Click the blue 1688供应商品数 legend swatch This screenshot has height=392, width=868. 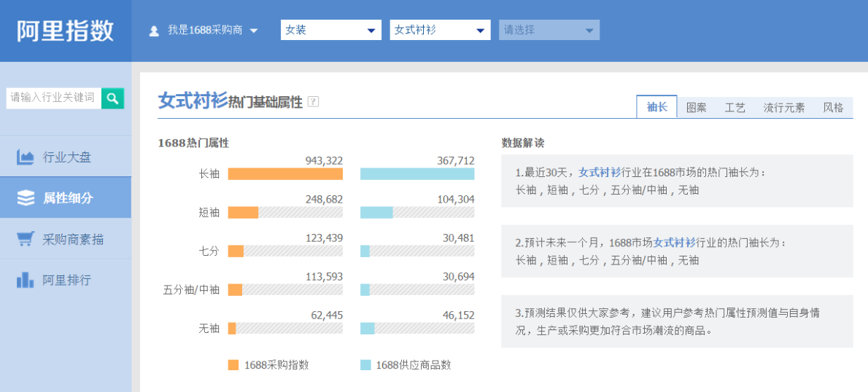pos(365,365)
